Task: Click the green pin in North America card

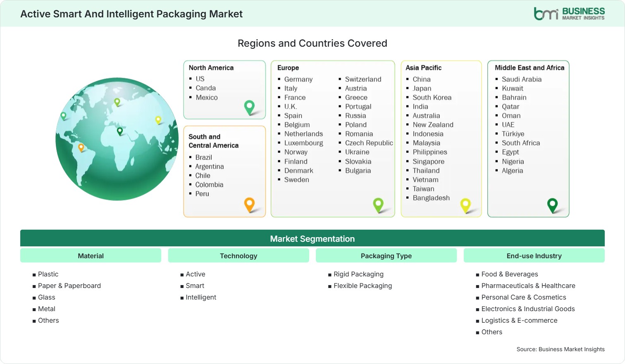Action: (249, 107)
